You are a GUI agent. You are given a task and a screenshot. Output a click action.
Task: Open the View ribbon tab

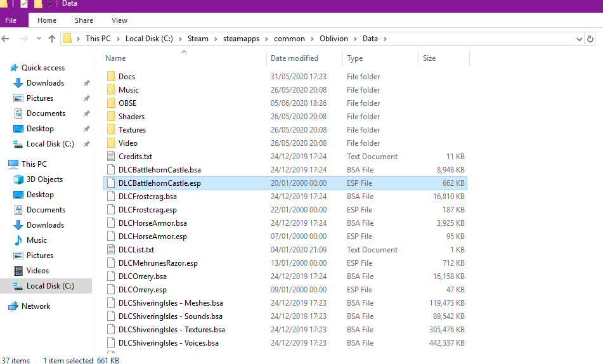119,20
